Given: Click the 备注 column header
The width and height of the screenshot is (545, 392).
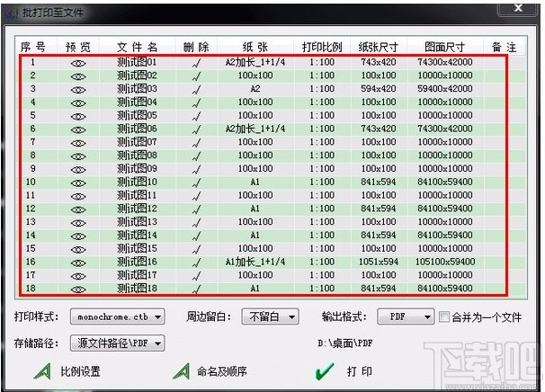Looking at the screenshot, I should 505,47.
